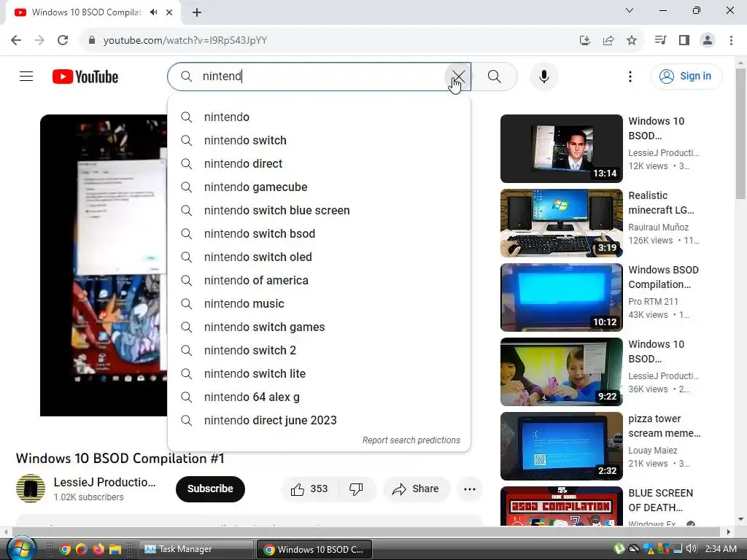The height and width of the screenshot is (560, 747).
Task: Pick 'nintendo direct june 2023' suggestion
Action: (319, 421)
